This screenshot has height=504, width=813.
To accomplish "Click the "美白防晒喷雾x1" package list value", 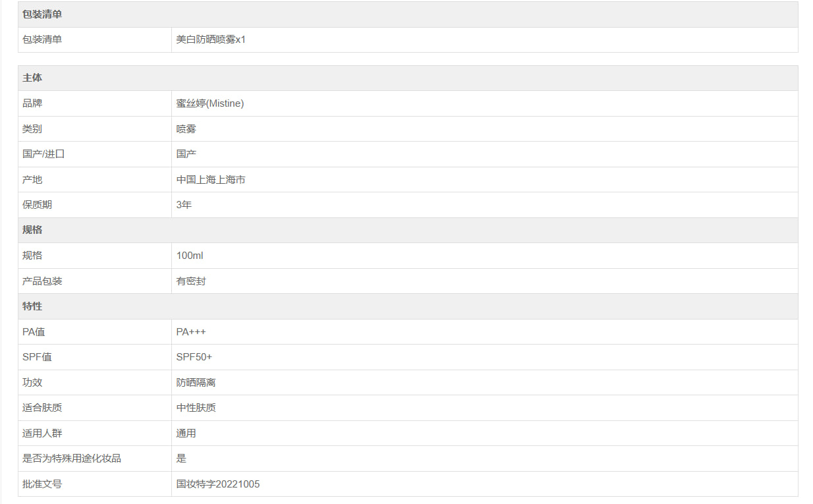I will coord(211,40).
